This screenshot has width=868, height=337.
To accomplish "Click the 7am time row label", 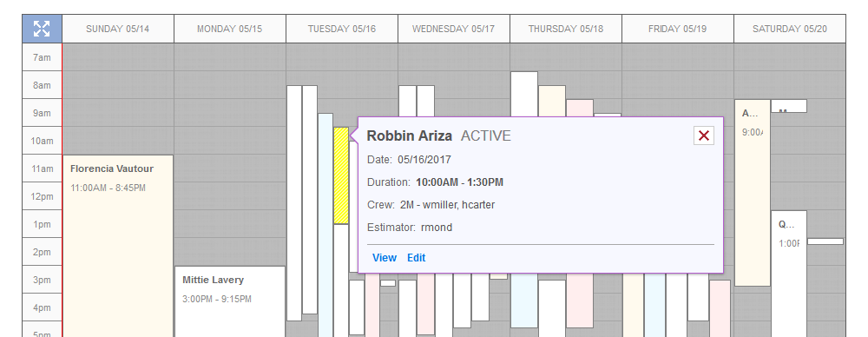I will point(42,57).
